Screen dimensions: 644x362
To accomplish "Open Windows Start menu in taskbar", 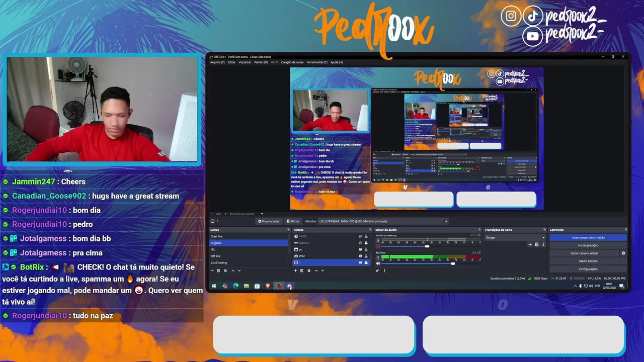I will (x=214, y=286).
